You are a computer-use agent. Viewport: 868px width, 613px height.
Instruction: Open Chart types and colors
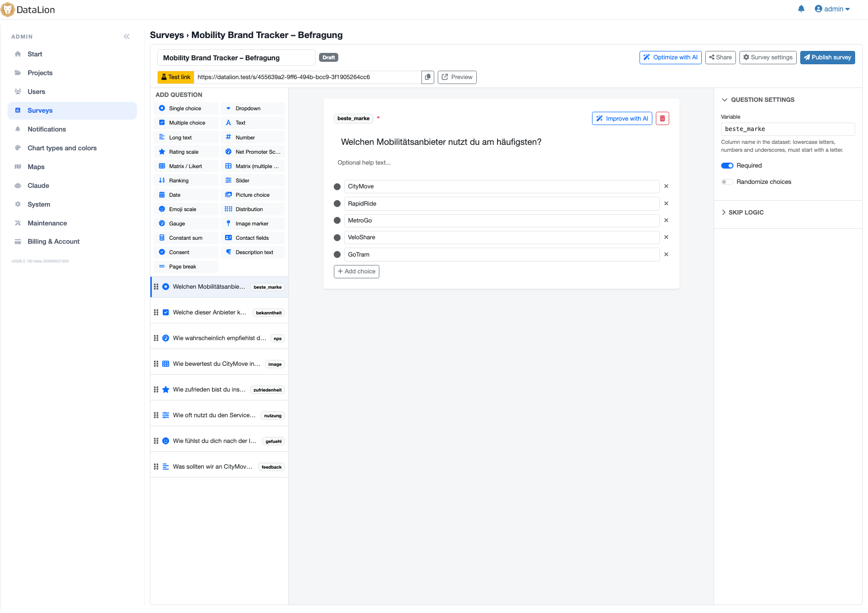72,148
